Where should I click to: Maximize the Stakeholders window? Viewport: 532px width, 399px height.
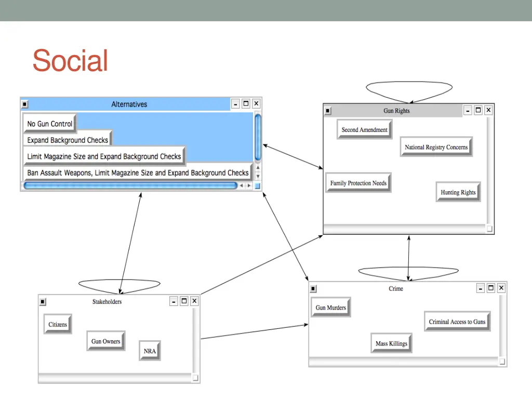tap(184, 301)
